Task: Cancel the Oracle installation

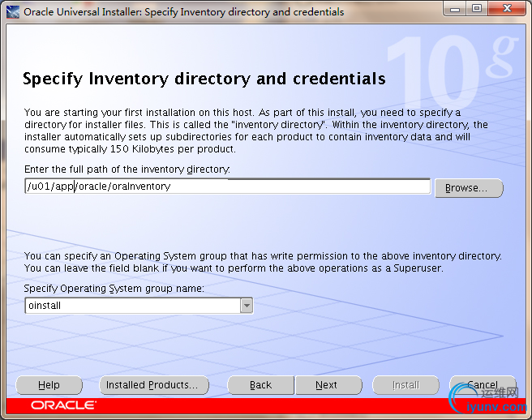Action: tap(483, 385)
